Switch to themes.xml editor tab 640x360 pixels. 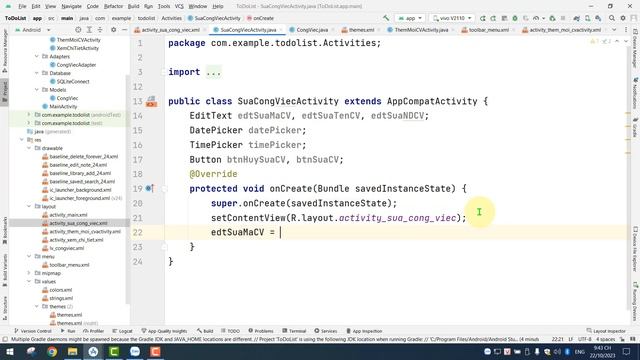pos(358,30)
